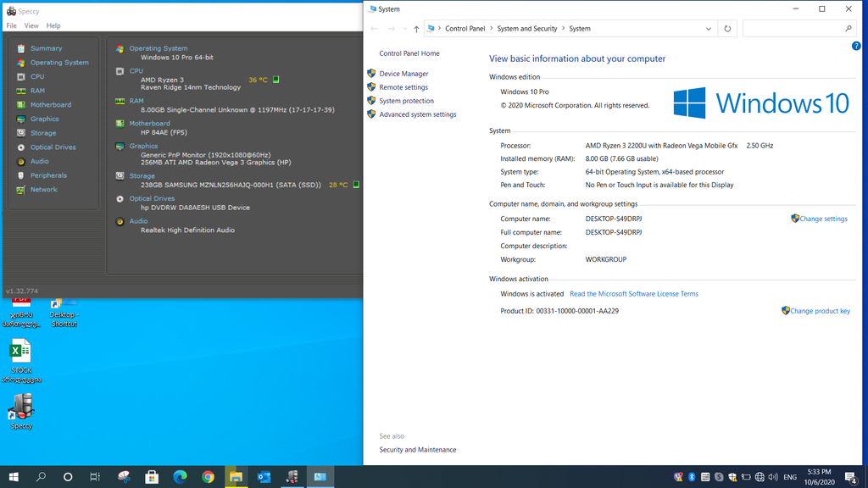Open Speccy's File menu
868x488 pixels.
pyautogui.click(x=12, y=25)
